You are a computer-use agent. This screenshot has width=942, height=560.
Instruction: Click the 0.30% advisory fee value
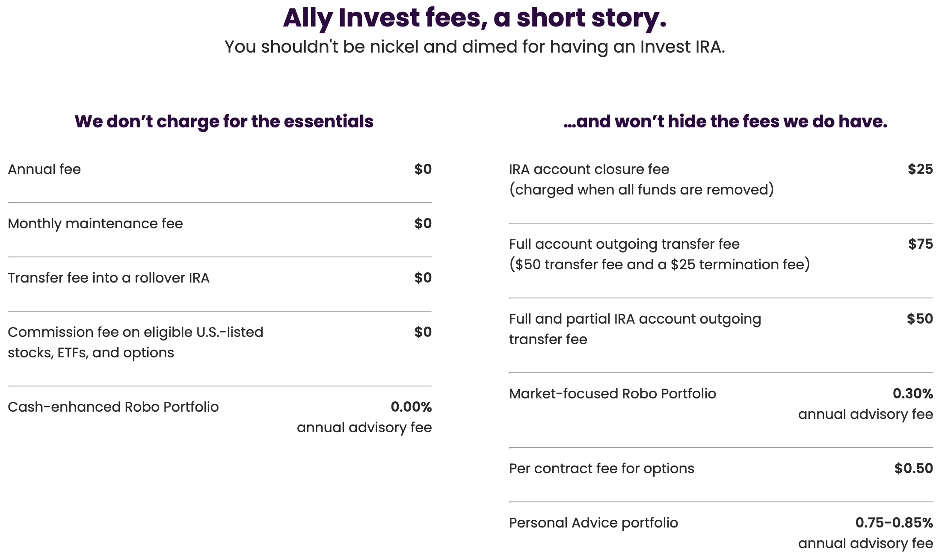coord(912,394)
